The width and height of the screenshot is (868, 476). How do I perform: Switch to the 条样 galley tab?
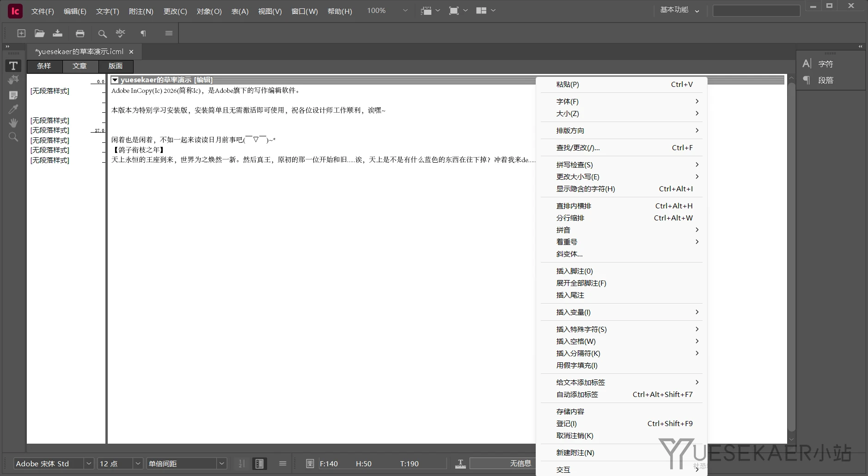tap(44, 66)
